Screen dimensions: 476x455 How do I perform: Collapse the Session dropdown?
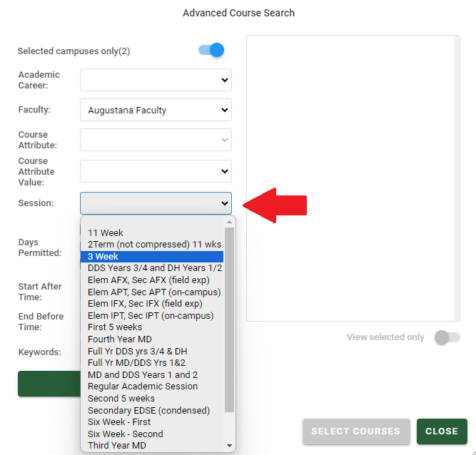(x=156, y=203)
